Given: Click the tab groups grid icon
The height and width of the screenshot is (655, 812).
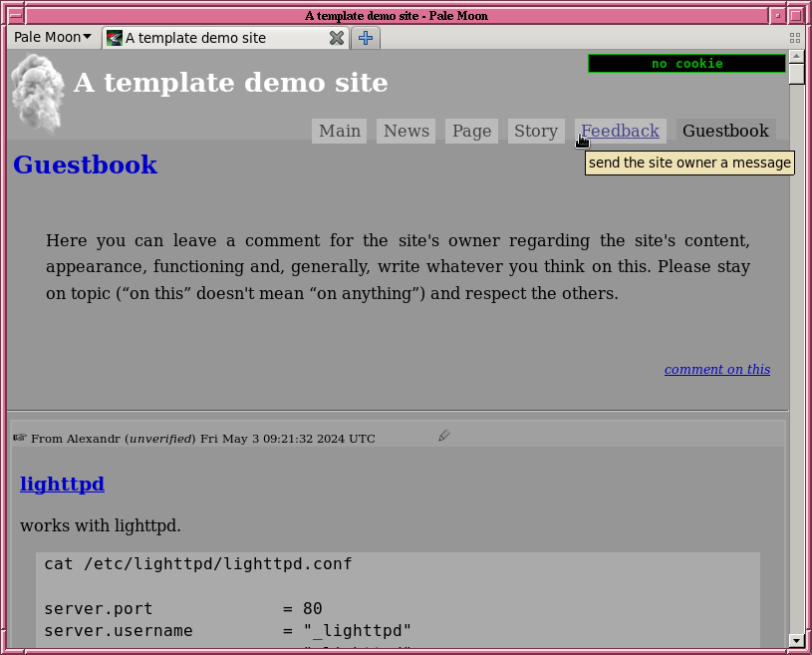Looking at the screenshot, I should (x=795, y=38).
